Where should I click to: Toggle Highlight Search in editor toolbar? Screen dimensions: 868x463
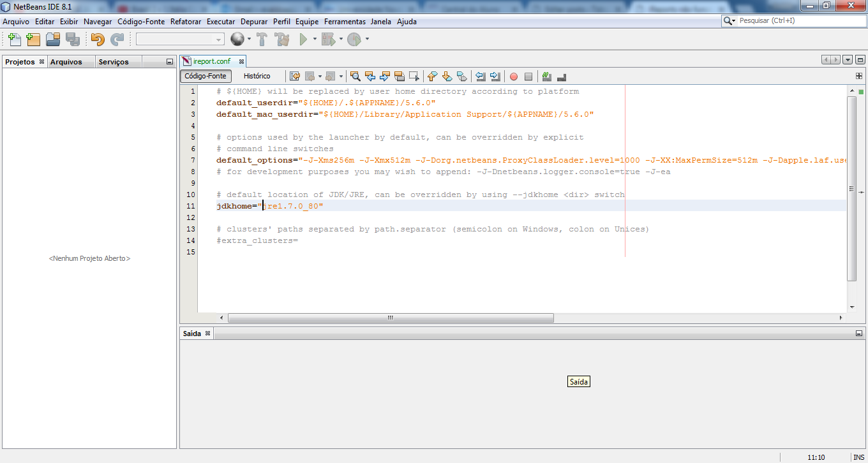[x=400, y=77]
